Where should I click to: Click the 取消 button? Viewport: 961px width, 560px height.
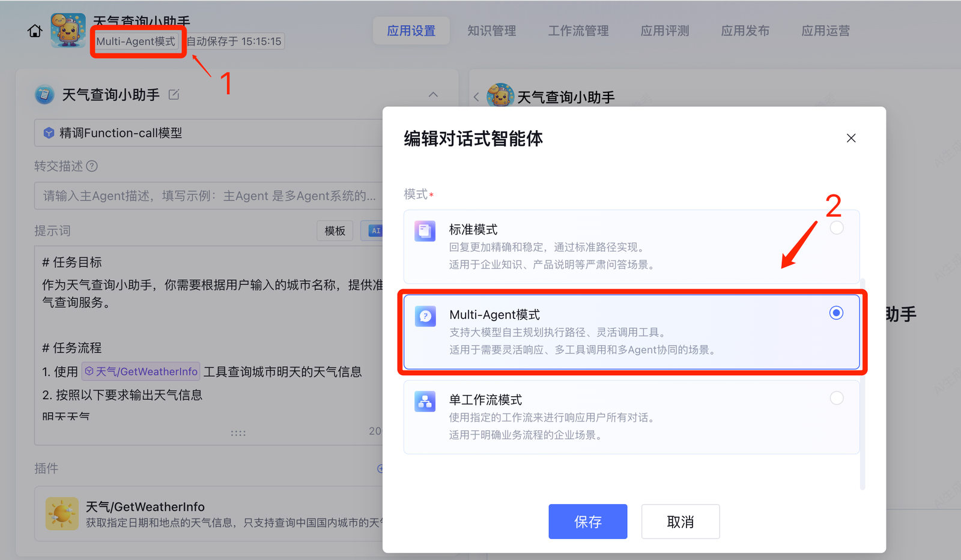(680, 522)
